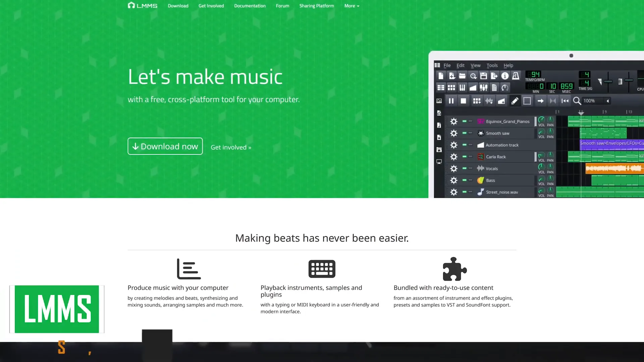
Task: Open the File menu in LMMS
Action: point(447,65)
